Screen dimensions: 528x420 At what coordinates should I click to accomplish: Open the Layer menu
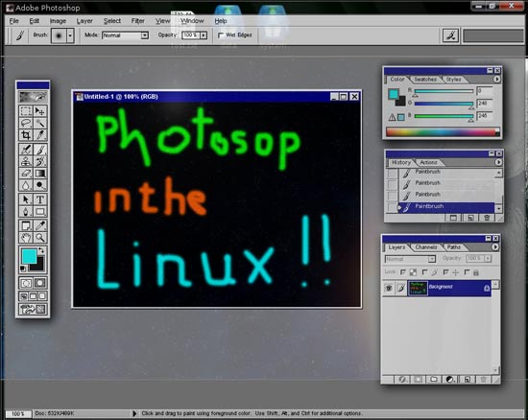(x=84, y=21)
